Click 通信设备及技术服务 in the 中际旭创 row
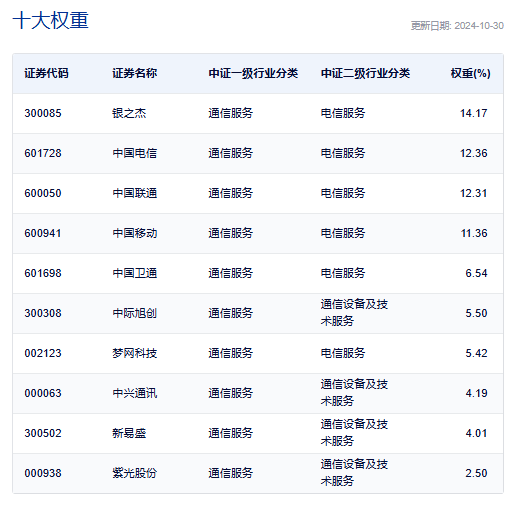 pos(354,313)
